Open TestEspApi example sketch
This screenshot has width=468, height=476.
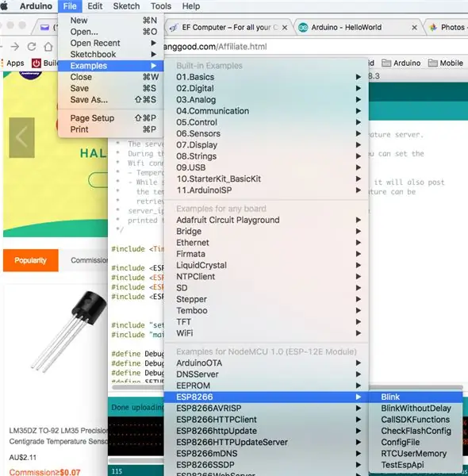(416, 465)
